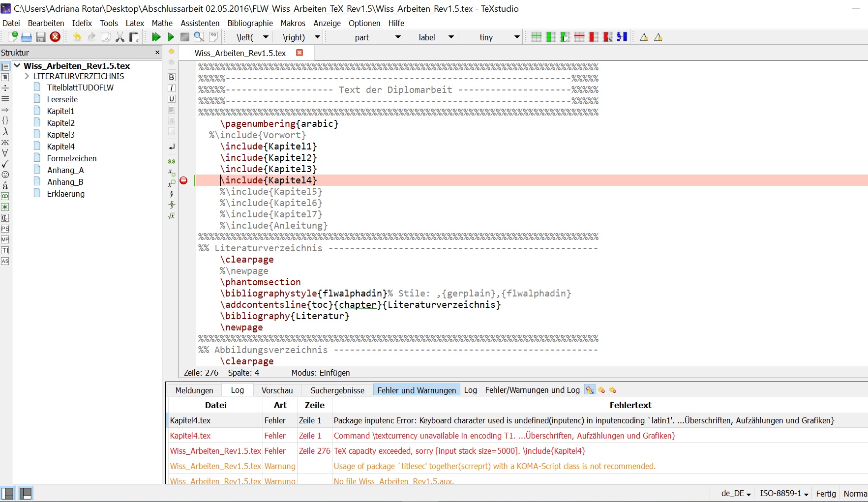Cut the table column with the scissors column icon
Screen dimensions: 868x502
click(x=608, y=37)
